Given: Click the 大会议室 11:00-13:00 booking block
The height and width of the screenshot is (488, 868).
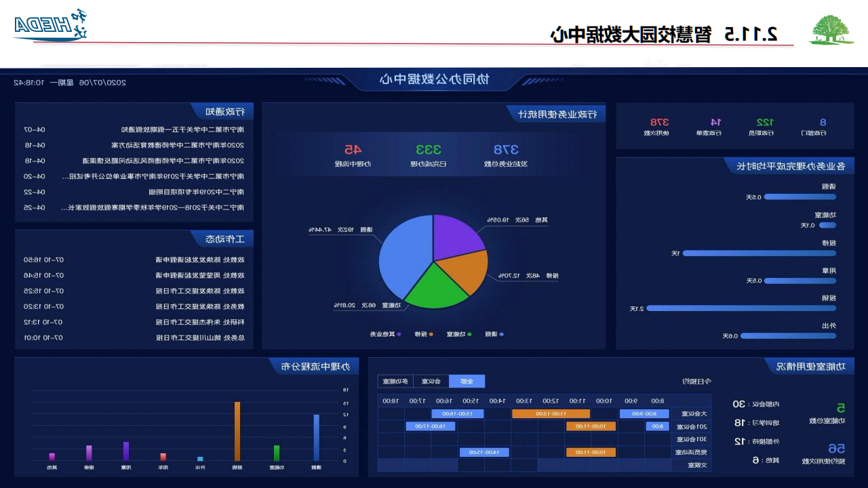Looking at the screenshot, I should tap(551, 413).
